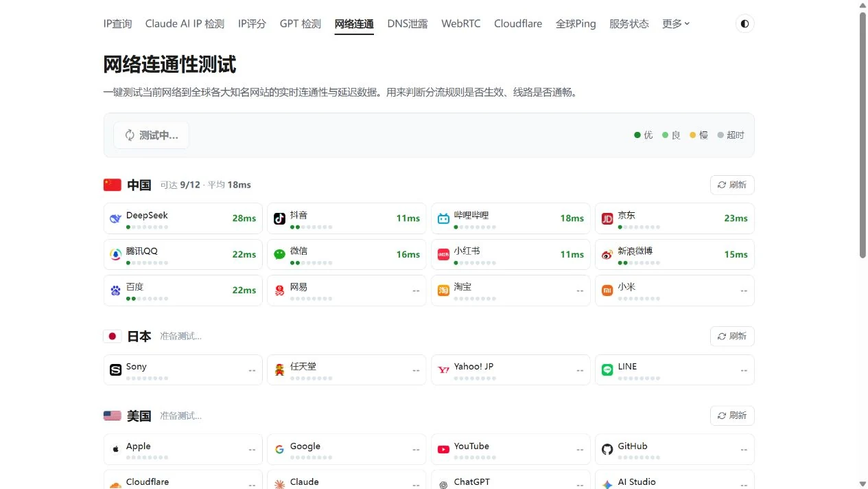Click the DeepSeek 28ms latency value
868x489 pixels.
pyautogui.click(x=244, y=218)
